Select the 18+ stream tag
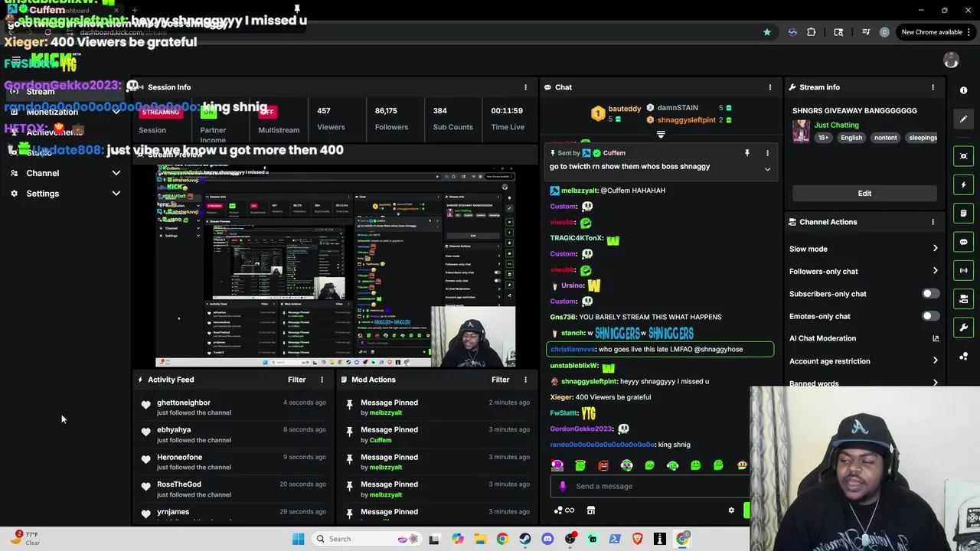 (x=823, y=138)
